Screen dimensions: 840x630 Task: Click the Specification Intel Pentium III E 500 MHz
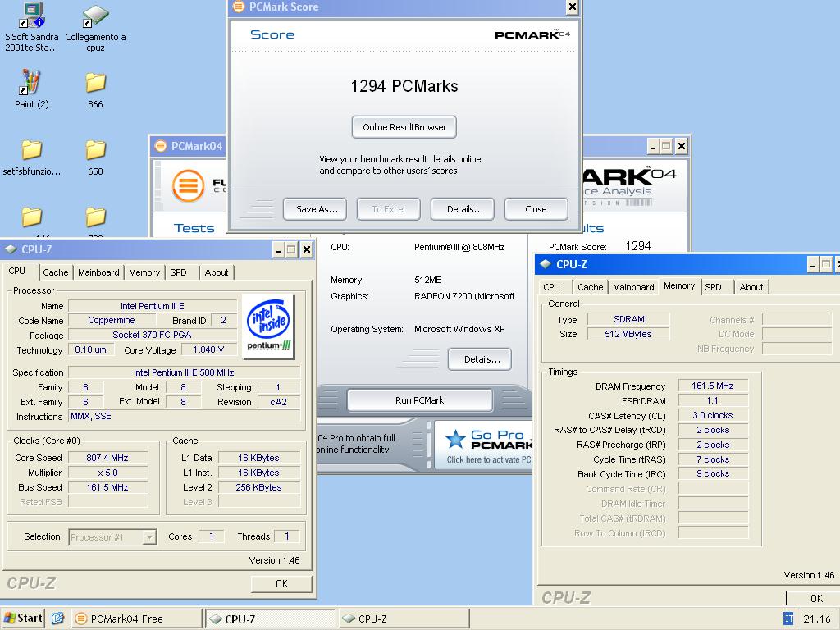(x=185, y=372)
